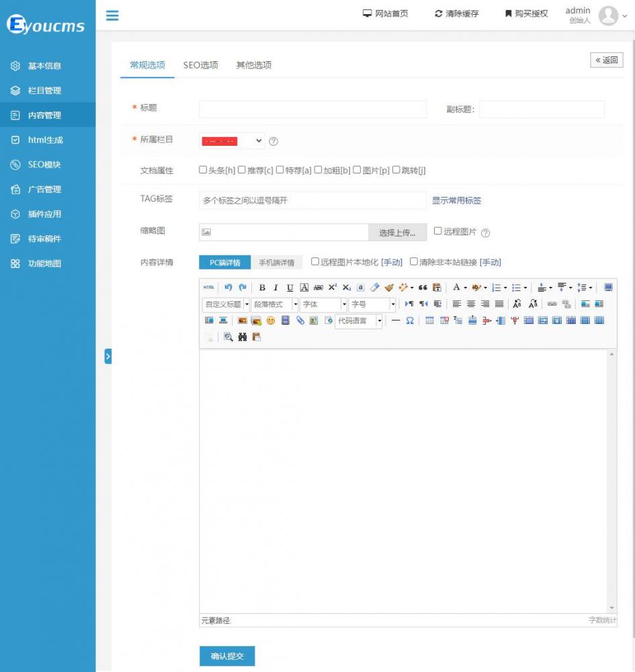
Task: Align text left in editor
Action: tap(457, 304)
